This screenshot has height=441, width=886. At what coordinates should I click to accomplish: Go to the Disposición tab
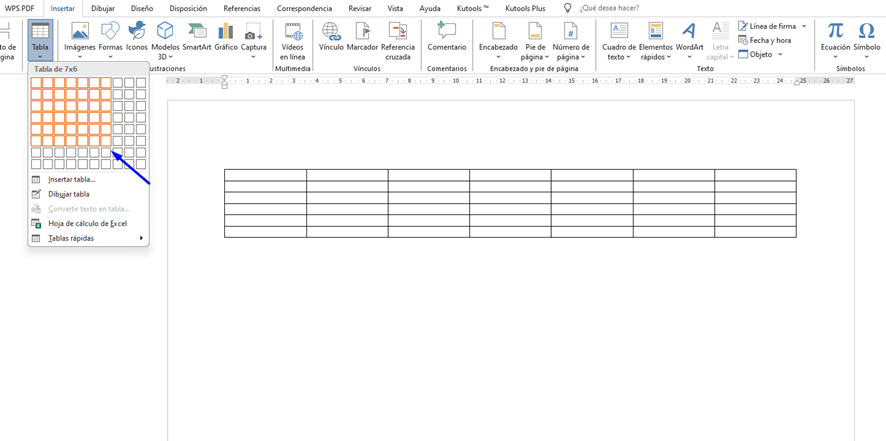coord(188,8)
